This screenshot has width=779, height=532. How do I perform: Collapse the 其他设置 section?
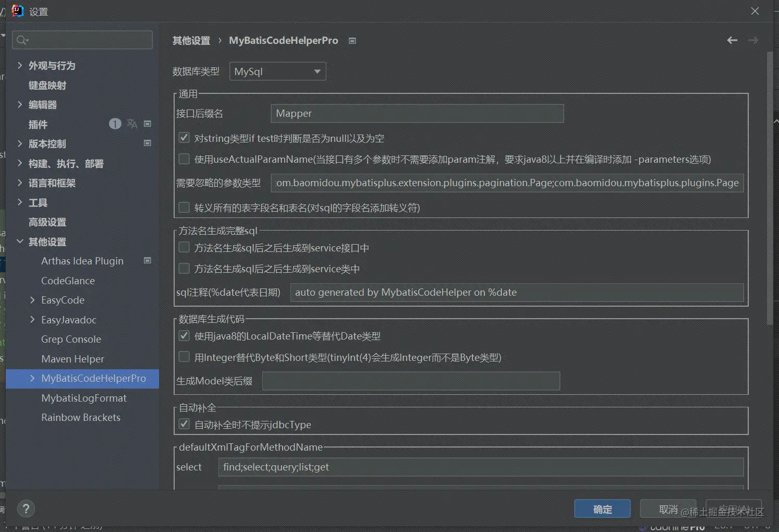point(20,241)
